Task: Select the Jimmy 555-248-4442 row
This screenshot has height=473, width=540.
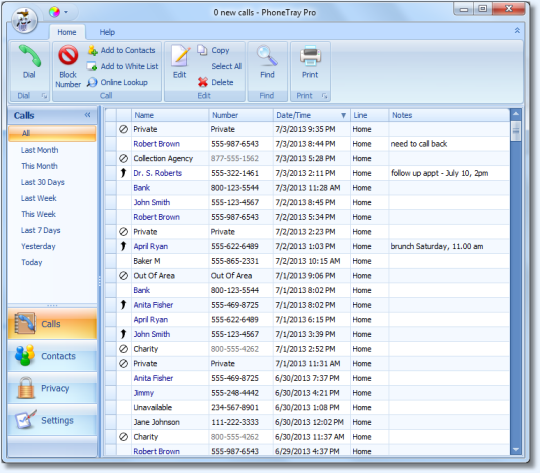Action: [307, 393]
